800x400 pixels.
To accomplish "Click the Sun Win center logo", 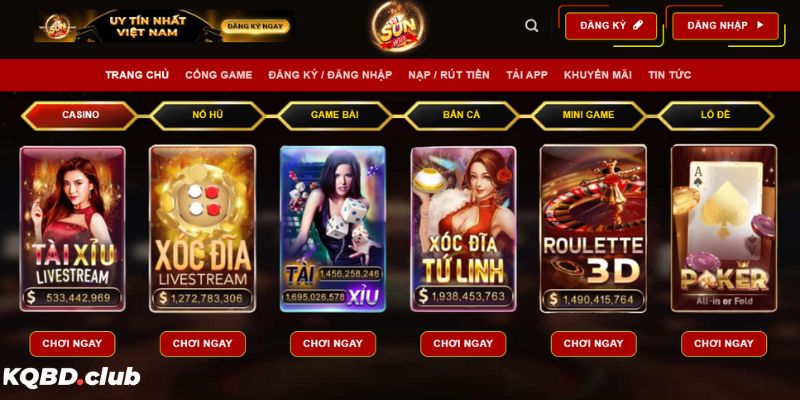I will (x=397, y=27).
